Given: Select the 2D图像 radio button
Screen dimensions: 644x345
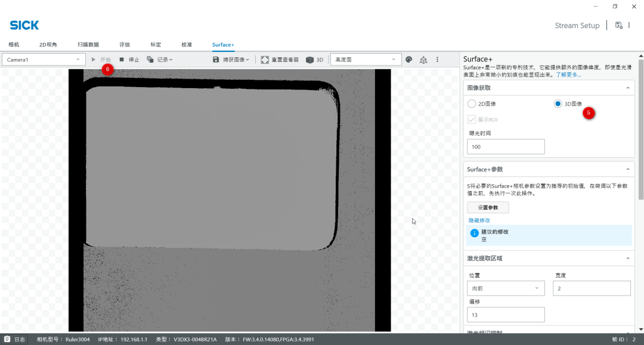Looking at the screenshot, I should pos(472,104).
